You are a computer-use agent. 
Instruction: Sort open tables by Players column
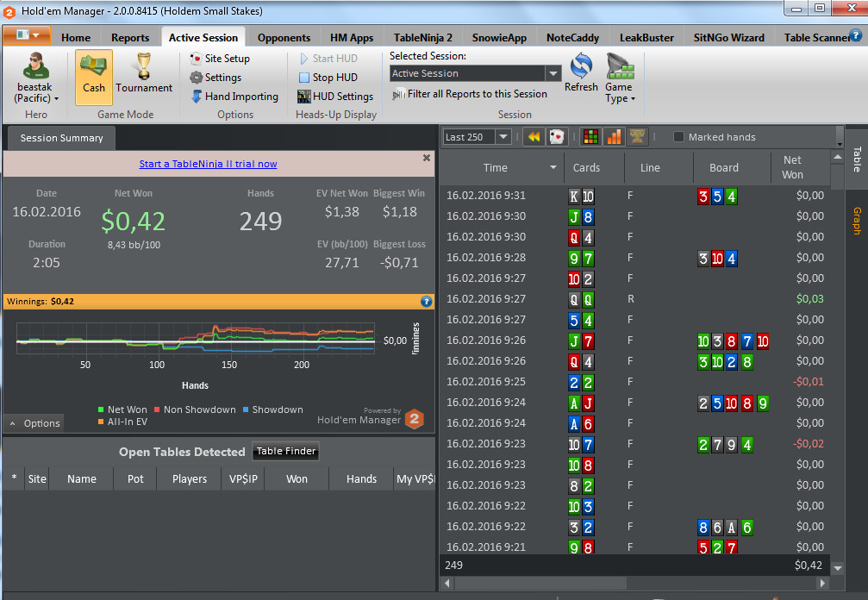pyautogui.click(x=190, y=478)
